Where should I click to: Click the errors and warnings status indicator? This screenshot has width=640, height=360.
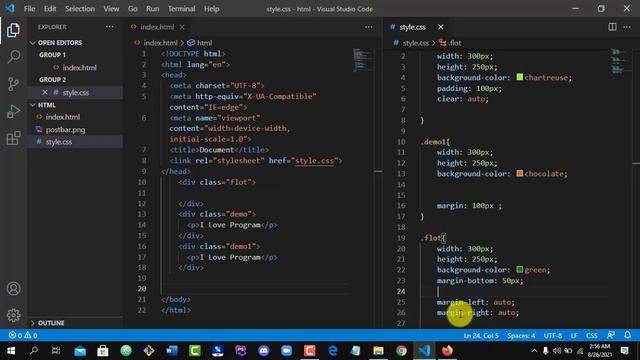pyautogui.click(x=23, y=336)
